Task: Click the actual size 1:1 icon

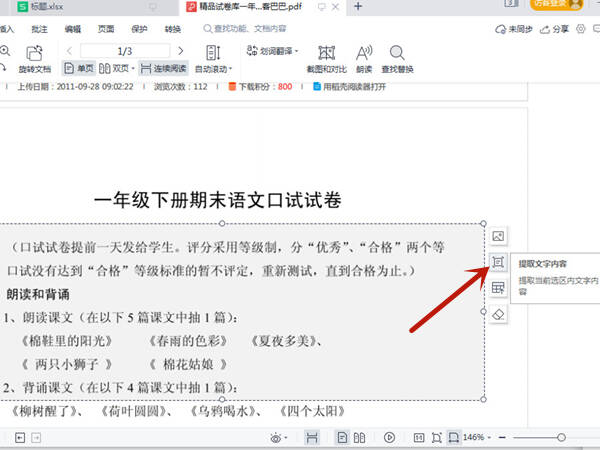Action: click(x=419, y=437)
